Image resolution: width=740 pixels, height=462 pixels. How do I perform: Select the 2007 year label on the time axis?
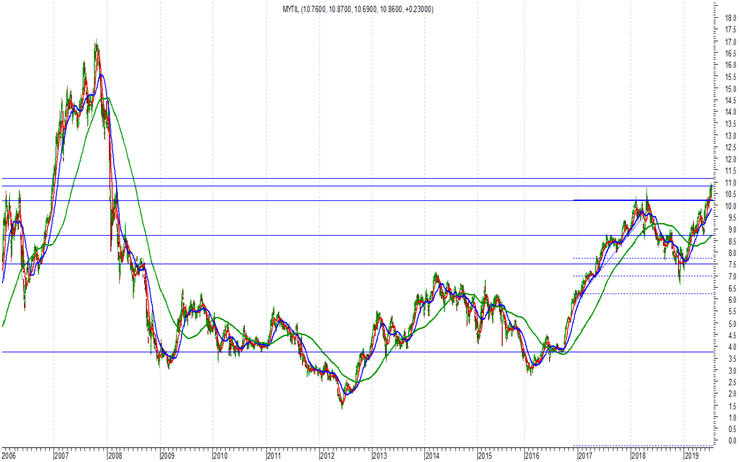[x=62, y=456]
